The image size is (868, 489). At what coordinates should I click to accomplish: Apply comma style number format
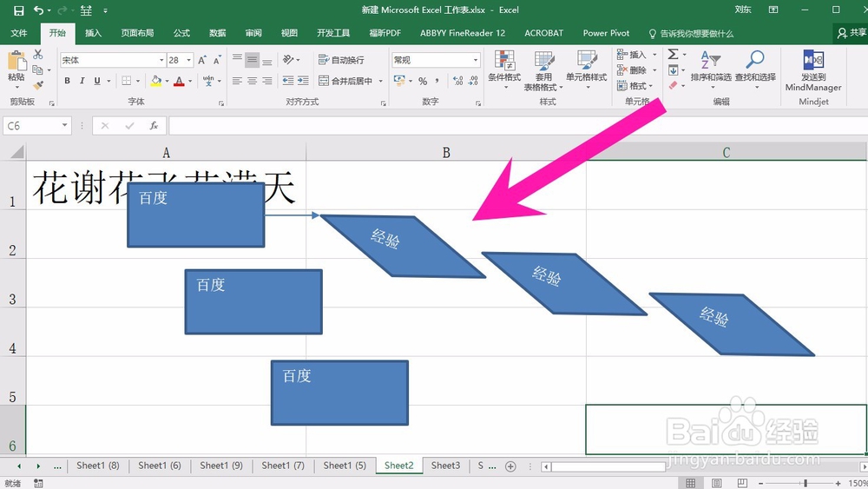437,81
